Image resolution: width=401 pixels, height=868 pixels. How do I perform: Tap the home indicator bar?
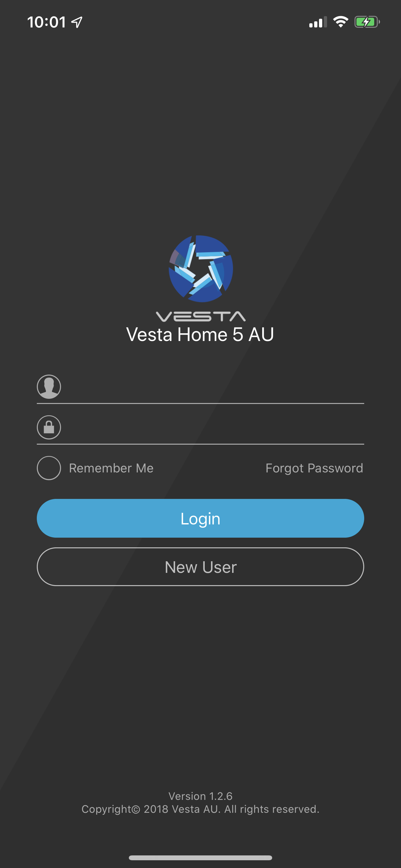tap(200, 858)
